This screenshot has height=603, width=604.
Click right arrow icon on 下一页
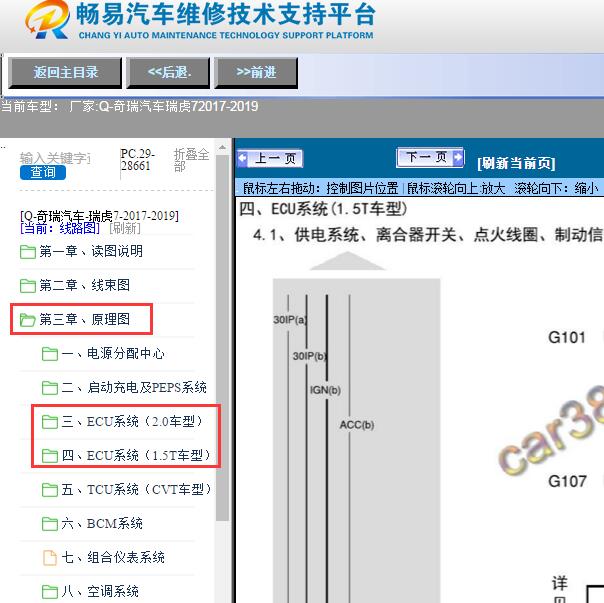click(458, 157)
